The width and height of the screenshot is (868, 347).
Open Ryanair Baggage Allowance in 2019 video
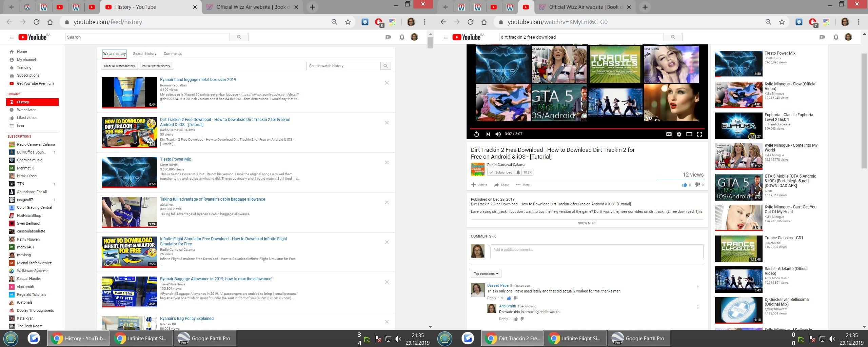[x=216, y=279]
